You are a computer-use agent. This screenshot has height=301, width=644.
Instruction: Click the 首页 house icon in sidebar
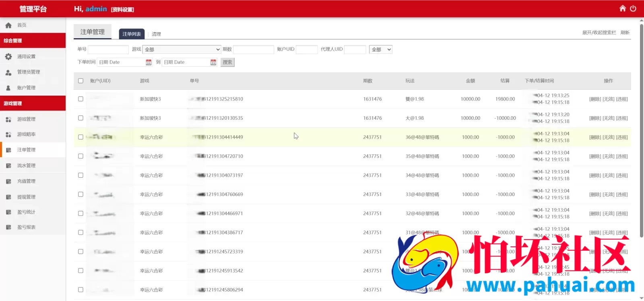[8, 25]
